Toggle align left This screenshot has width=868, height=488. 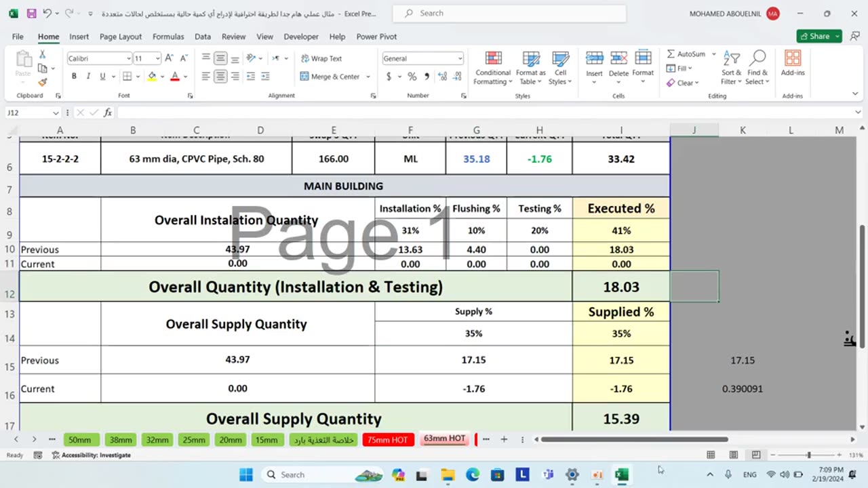click(x=206, y=77)
